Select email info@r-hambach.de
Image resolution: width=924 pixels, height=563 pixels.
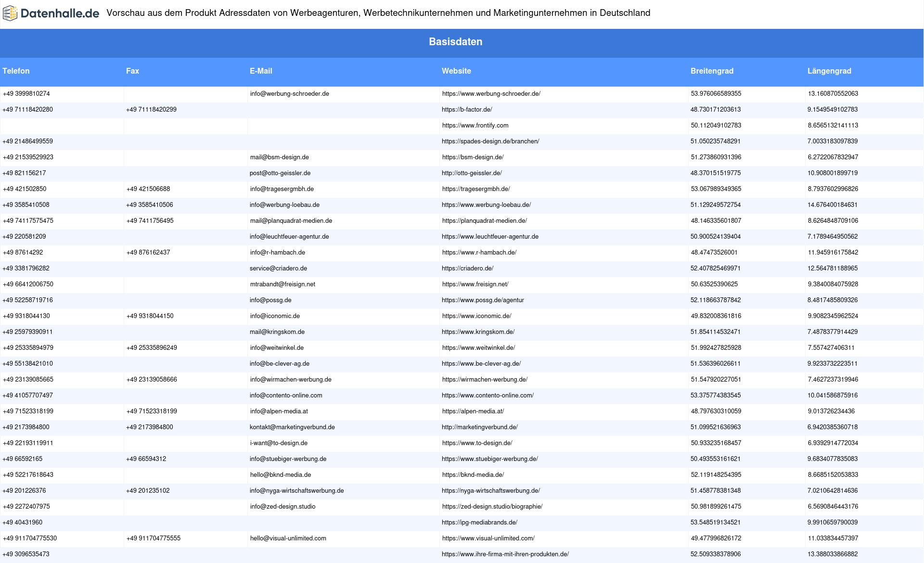tap(277, 253)
